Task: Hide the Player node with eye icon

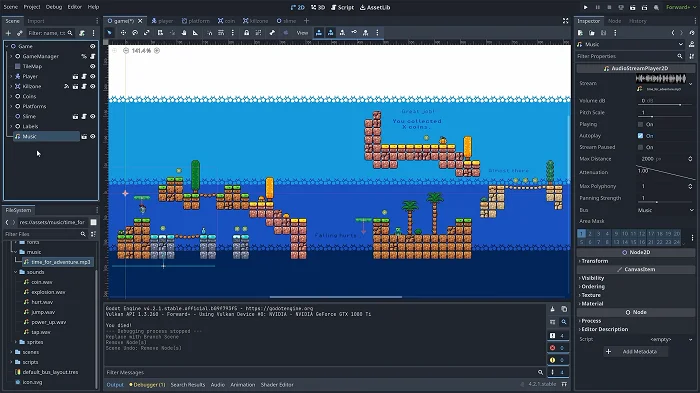Action: point(92,76)
